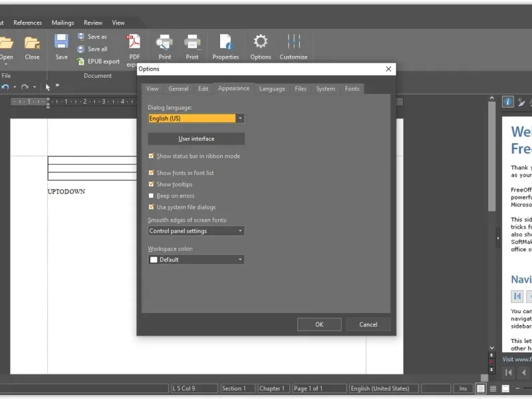Open the Undo history dropdown arrow
The image size is (532, 399).
tap(15, 87)
